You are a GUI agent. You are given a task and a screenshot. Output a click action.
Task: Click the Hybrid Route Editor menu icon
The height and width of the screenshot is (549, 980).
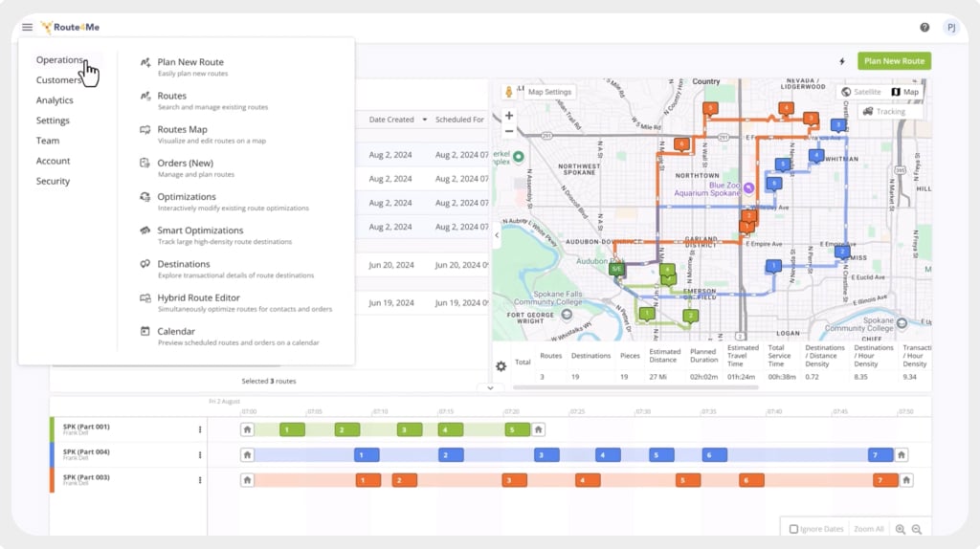tap(145, 297)
